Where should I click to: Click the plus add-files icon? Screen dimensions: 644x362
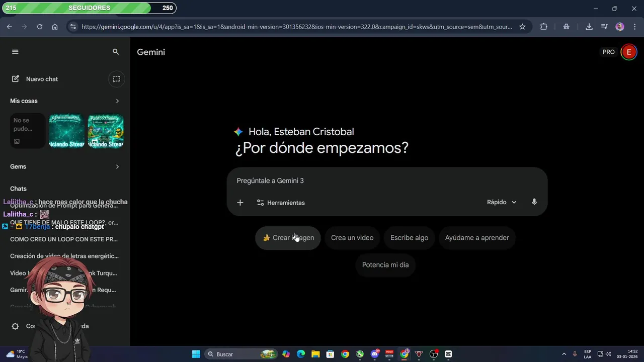(240, 203)
